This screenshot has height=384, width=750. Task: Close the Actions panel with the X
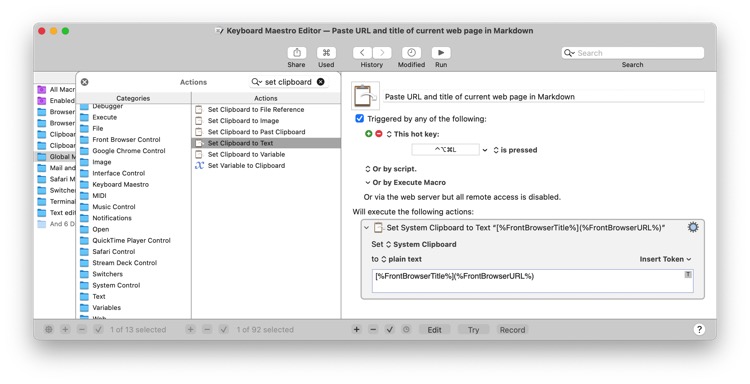tap(85, 82)
